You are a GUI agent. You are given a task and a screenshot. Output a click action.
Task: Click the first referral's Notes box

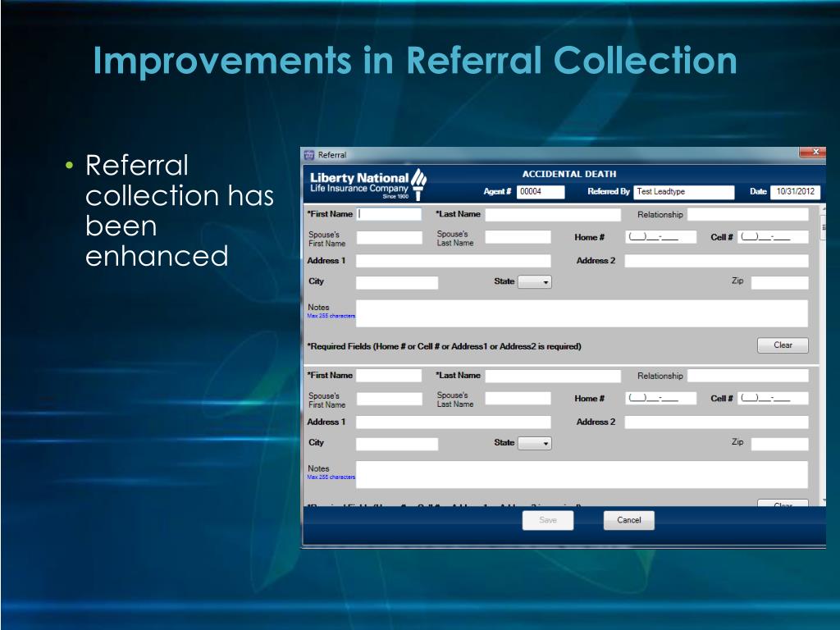pos(582,313)
